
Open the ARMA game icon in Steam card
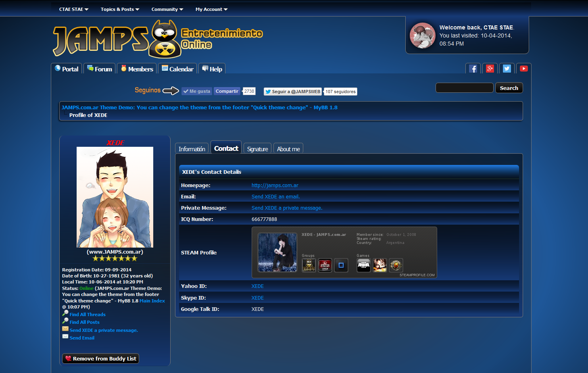point(363,265)
